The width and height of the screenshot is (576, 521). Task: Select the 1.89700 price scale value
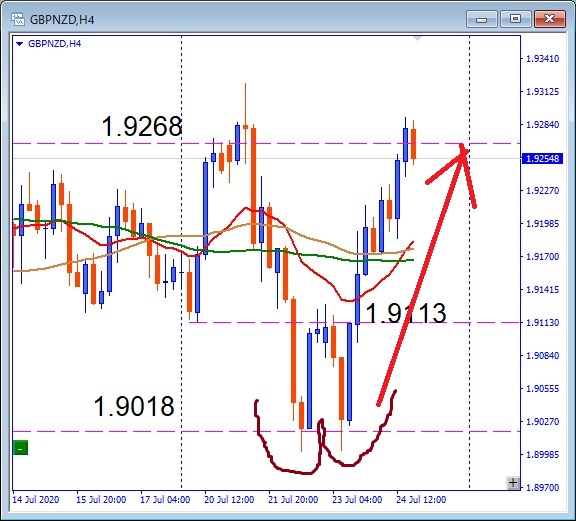point(543,488)
